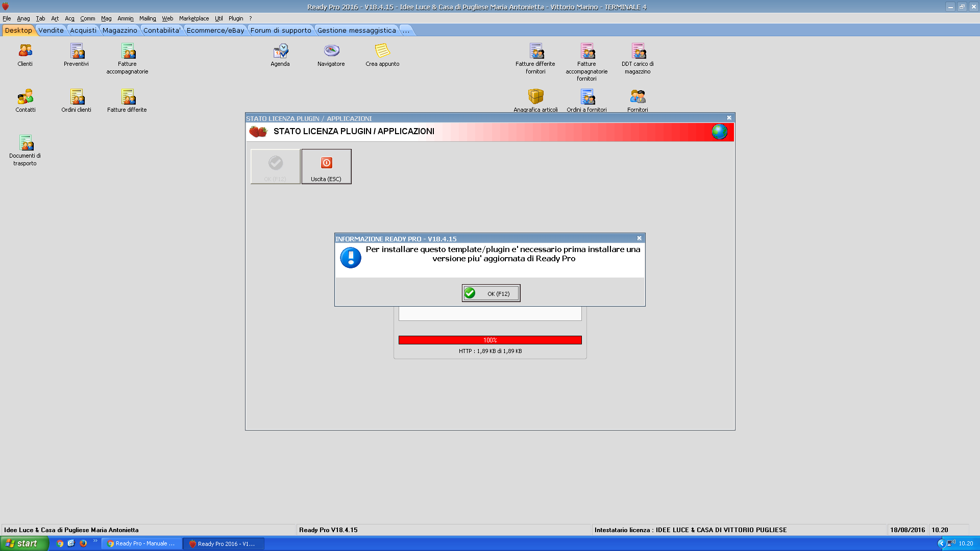Open DDT carico di magazzino icon
Viewport: 980px width, 551px height.
click(x=638, y=59)
